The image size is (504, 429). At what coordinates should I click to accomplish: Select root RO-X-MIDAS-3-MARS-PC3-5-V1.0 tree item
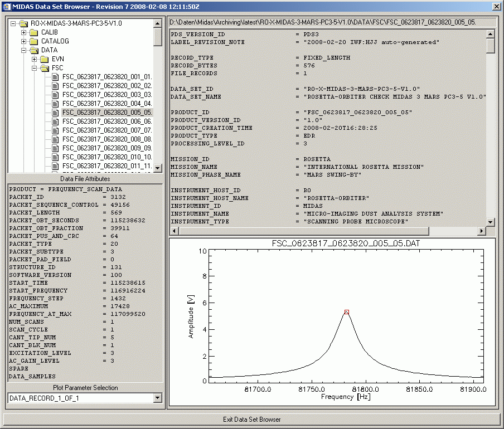pyautogui.click(x=76, y=23)
